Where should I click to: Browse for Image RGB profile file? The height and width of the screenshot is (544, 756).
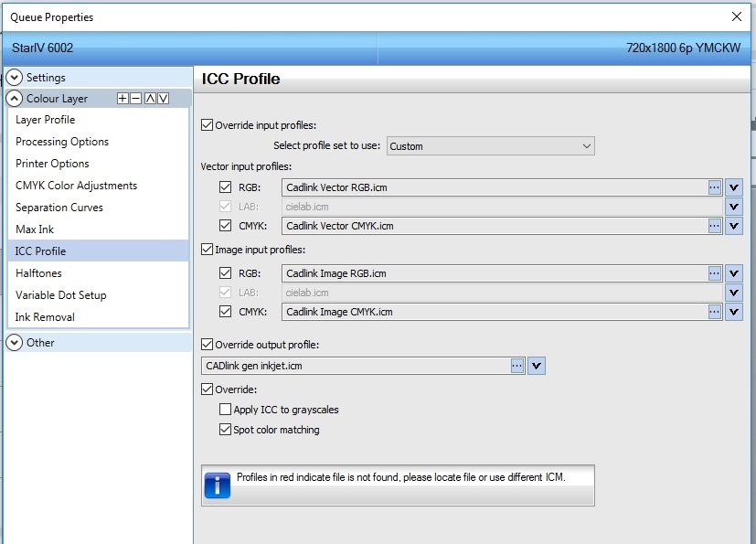tap(715, 273)
